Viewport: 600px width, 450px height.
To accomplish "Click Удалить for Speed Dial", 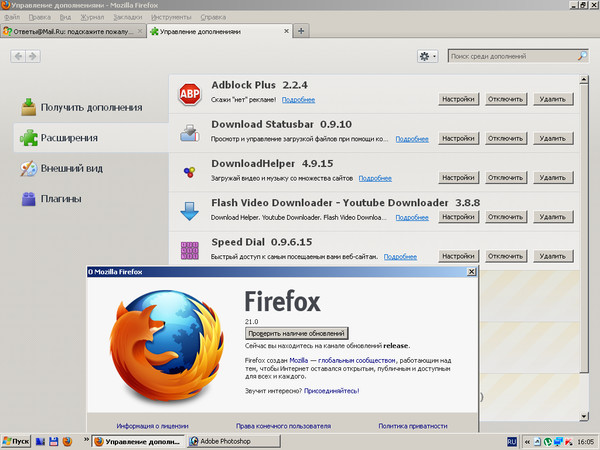I will click(x=553, y=256).
